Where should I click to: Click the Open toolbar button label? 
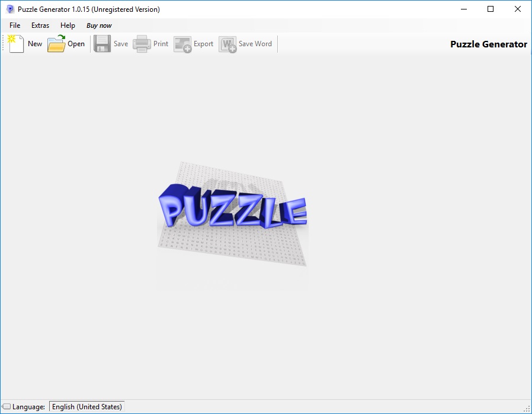75,43
